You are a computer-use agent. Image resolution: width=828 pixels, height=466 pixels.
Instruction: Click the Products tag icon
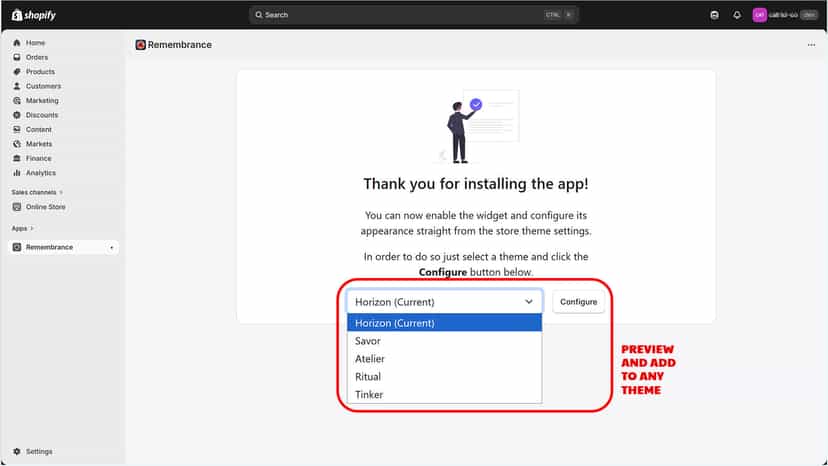17,71
